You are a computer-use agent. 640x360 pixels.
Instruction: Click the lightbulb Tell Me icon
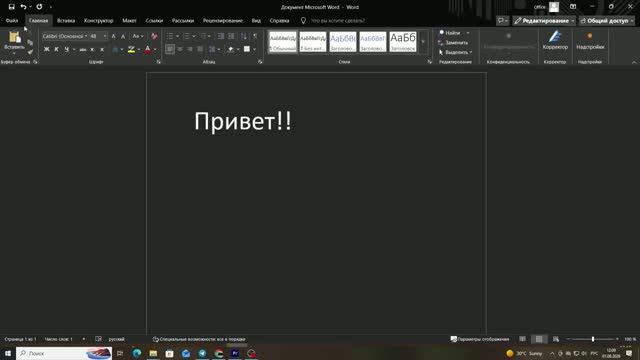click(x=303, y=20)
